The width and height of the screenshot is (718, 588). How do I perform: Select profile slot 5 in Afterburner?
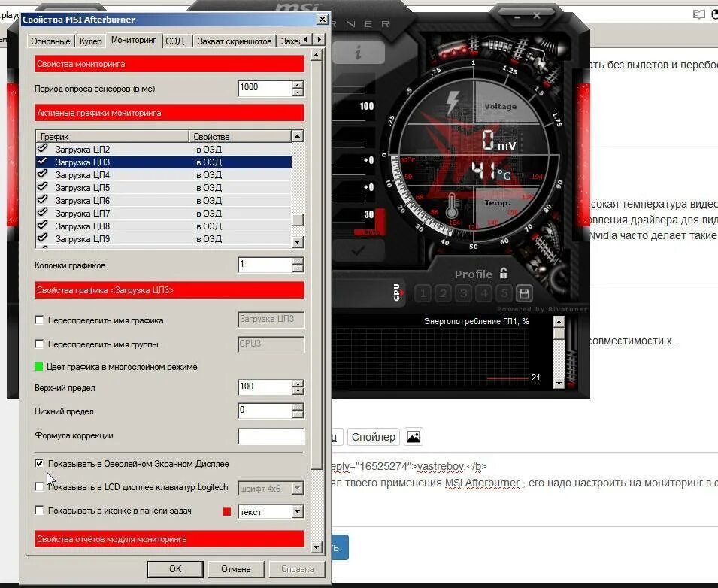coord(504,293)
